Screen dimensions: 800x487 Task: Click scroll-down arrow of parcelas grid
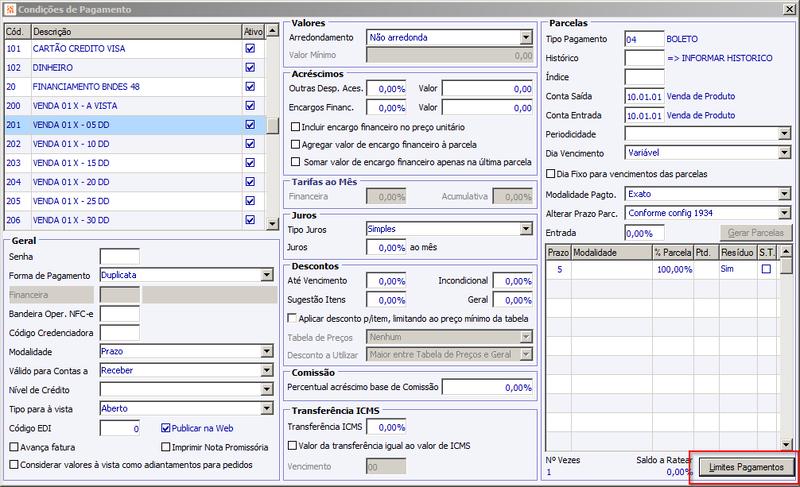(x=786, y=445)
